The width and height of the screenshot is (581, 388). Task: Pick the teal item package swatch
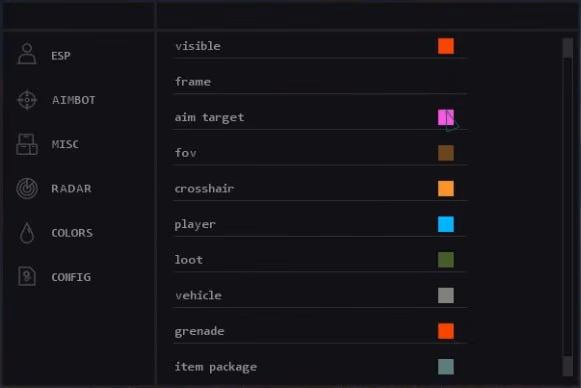446,367
